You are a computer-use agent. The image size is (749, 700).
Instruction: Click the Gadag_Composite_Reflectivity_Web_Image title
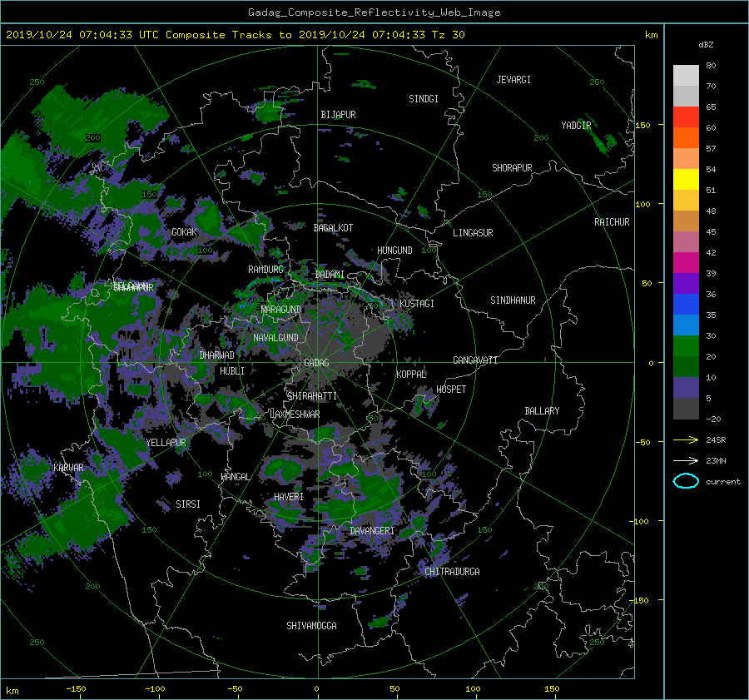[374, 12]
